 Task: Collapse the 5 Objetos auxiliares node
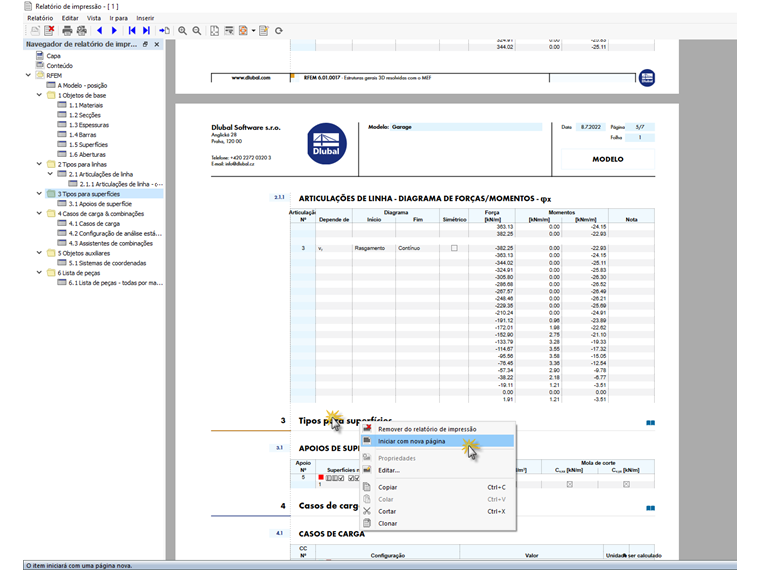coord(39,253)
